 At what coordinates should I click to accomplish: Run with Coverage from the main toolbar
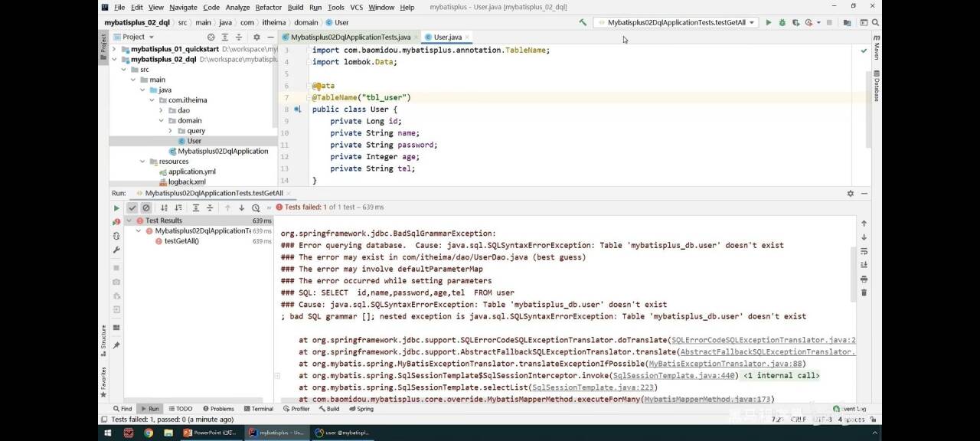pyautogui.click(x=796, y=23)
